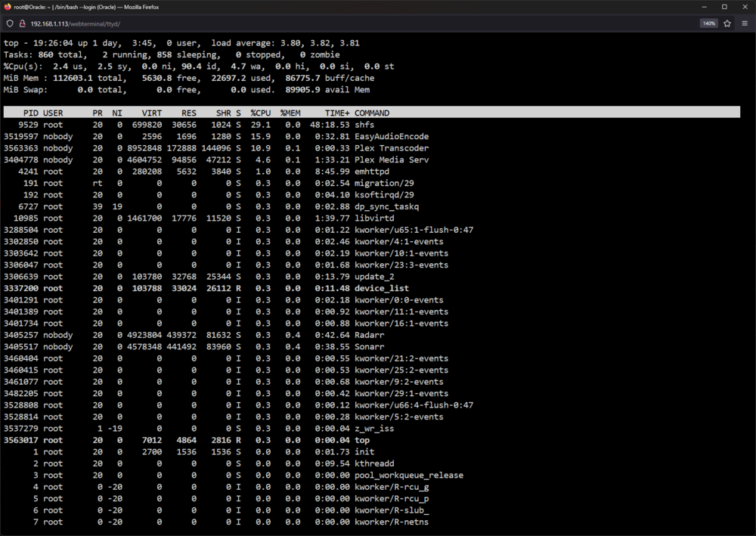This screenshot has width=756, height=536.
Task: Click the z_wr_iss process name
Action: [374, 429]
